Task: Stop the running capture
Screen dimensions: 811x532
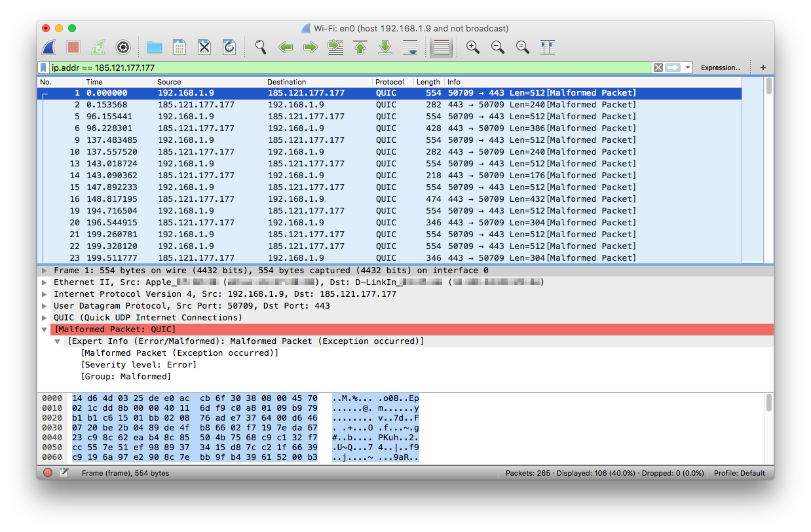Action: click(72, 47)
